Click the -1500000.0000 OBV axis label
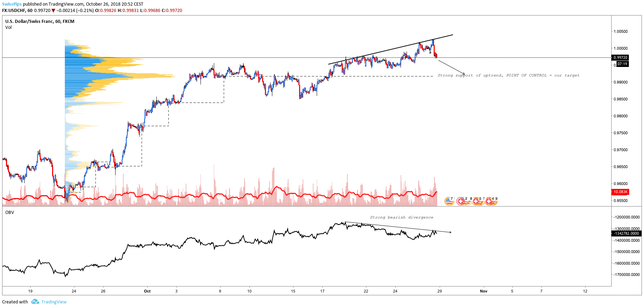 pos(626,252)
